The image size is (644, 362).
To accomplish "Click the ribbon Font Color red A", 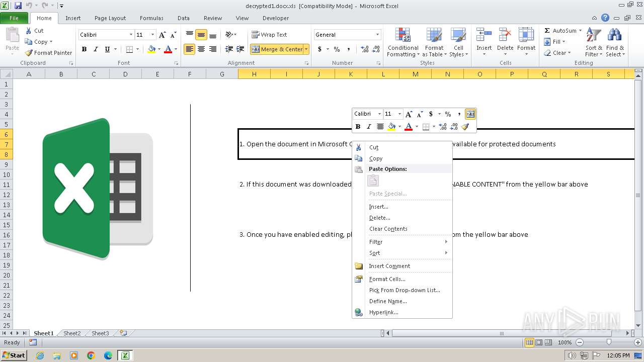I will 168,49.
